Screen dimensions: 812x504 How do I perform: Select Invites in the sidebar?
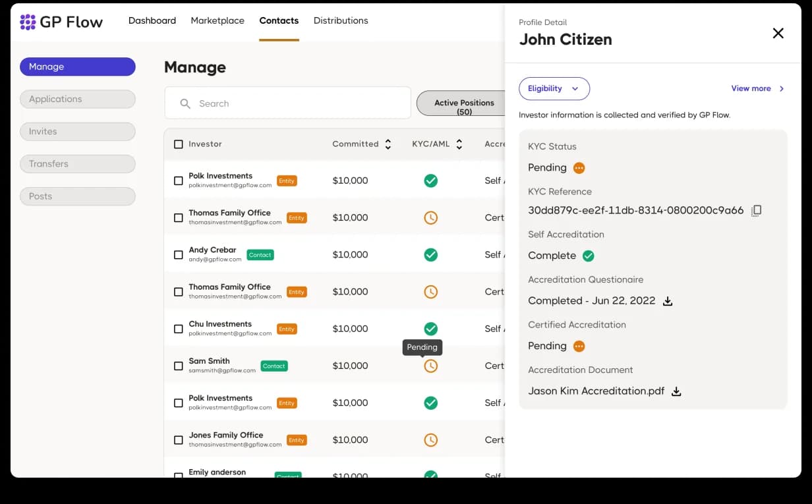coord(78,131)
